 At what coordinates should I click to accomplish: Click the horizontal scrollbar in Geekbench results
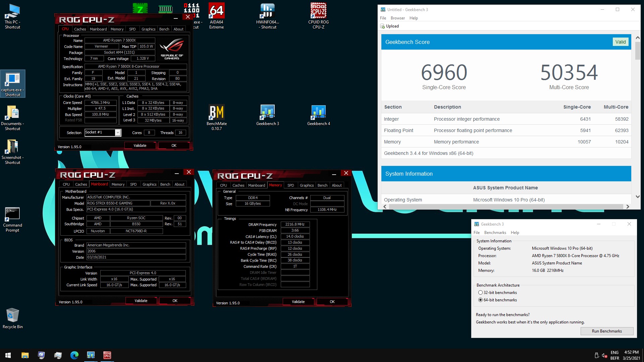pos(506,206)
